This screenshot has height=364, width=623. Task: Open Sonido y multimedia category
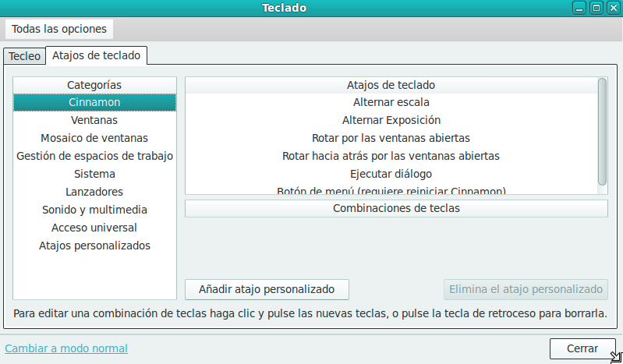[94, 210]
